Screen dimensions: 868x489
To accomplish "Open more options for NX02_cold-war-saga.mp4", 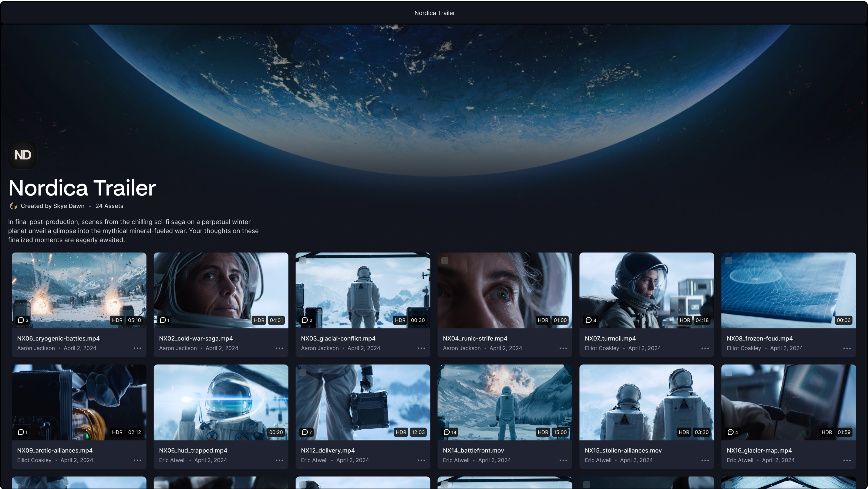I will 279,348.
